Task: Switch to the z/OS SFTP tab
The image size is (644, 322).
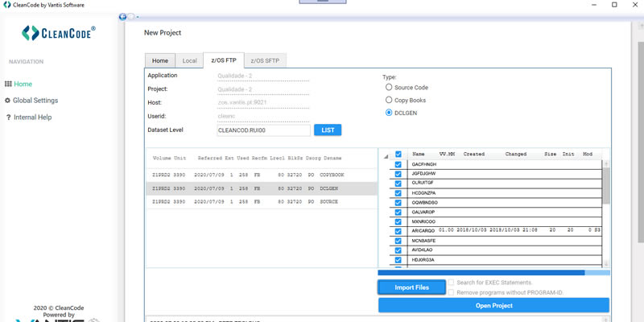Action: 265,60
